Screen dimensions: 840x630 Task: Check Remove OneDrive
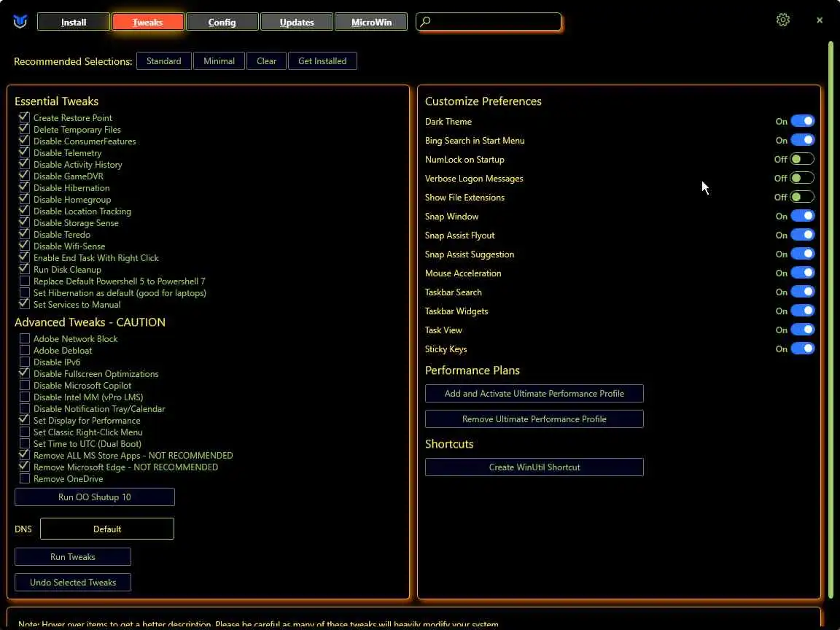click(24, 479)
